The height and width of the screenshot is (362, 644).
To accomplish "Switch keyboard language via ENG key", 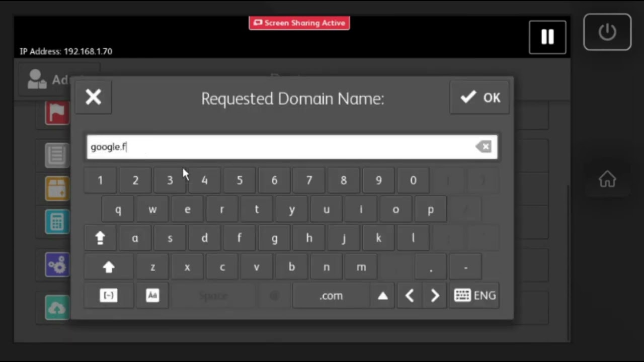I will pos(474,296).
